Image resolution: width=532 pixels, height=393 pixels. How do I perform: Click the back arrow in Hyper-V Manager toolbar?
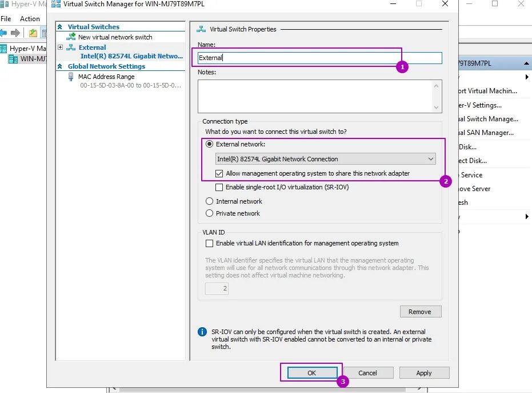click(3, 33)
